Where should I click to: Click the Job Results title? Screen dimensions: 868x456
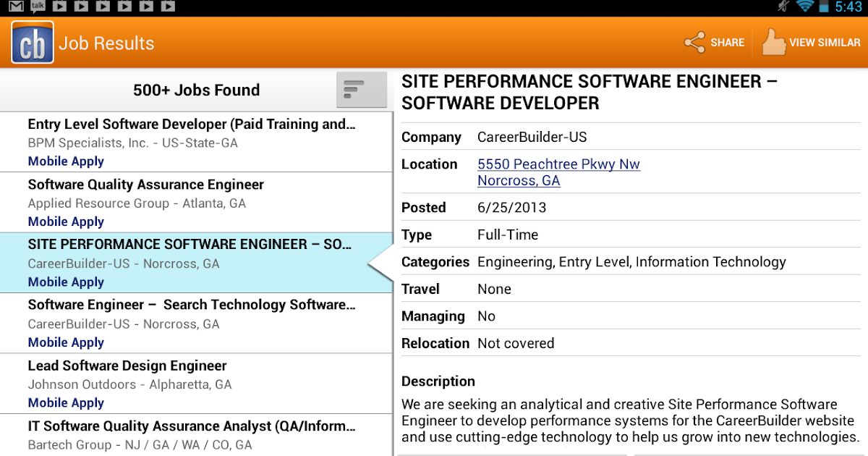coord(106,43)
